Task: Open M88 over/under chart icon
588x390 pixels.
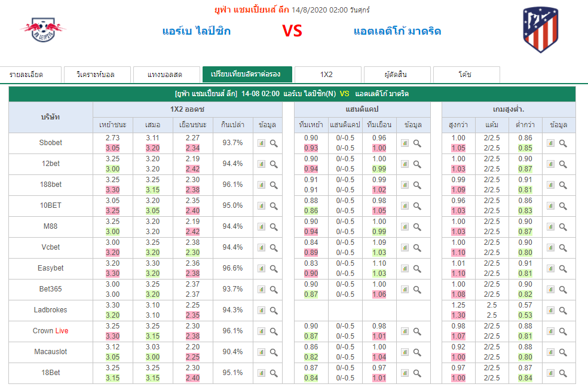Action: (x=550, y=227)
